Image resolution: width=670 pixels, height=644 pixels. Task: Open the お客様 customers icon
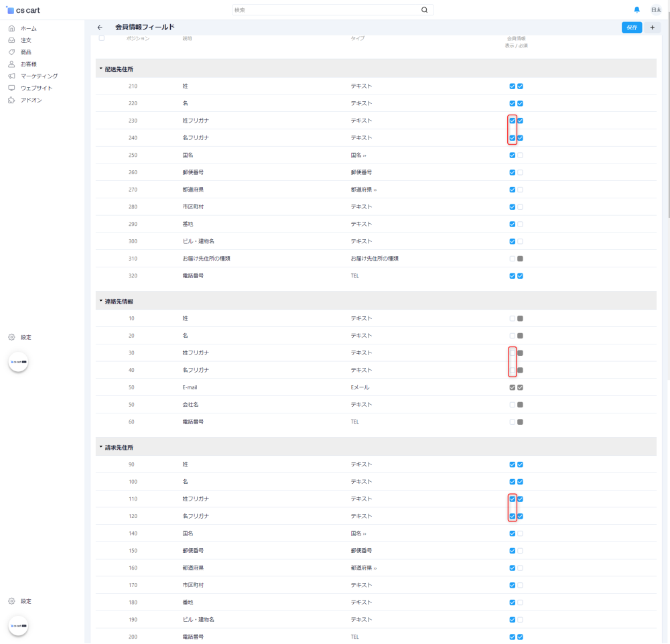[x=11, y=64]
